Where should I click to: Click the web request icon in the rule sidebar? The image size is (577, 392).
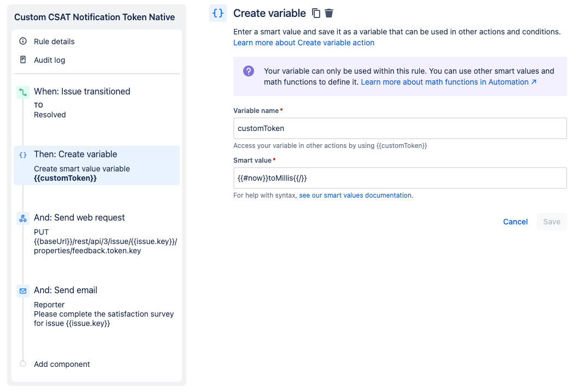[22, 218]
